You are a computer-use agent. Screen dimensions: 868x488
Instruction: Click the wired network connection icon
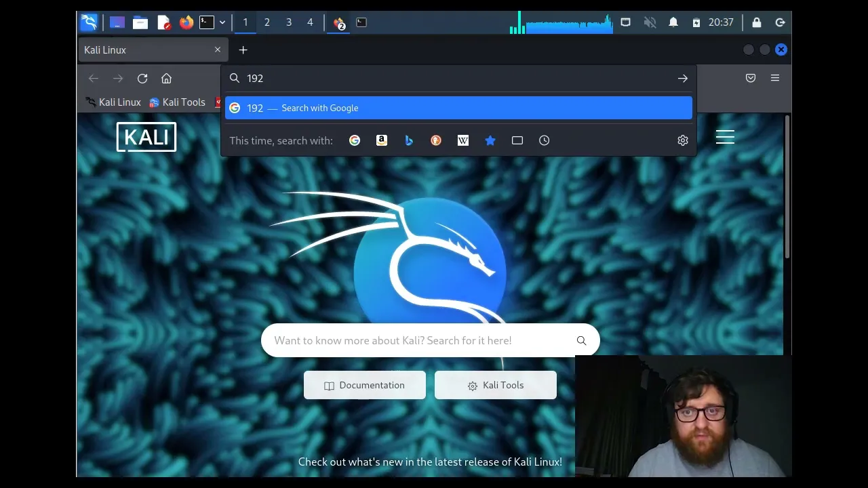[626, 22]
